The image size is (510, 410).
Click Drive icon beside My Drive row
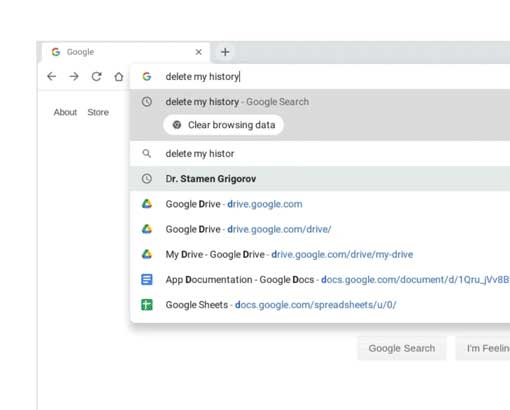tap(147, 254)
